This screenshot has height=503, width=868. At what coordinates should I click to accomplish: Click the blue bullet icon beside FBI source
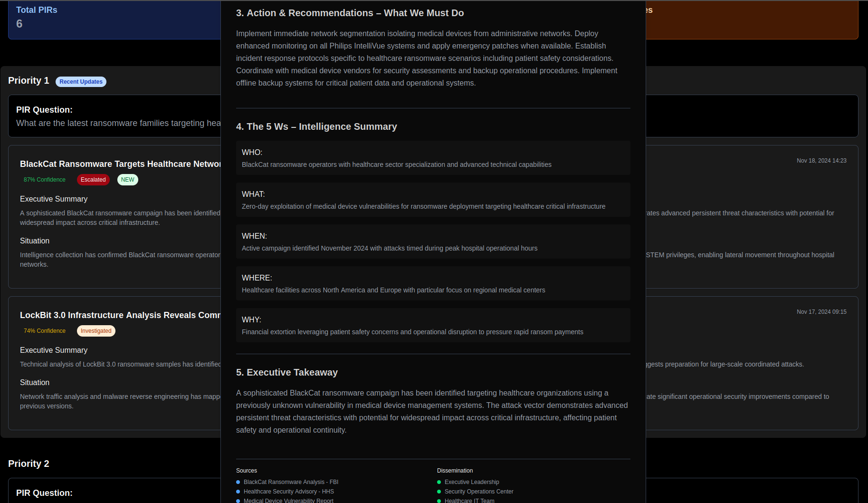click(238, 482)
